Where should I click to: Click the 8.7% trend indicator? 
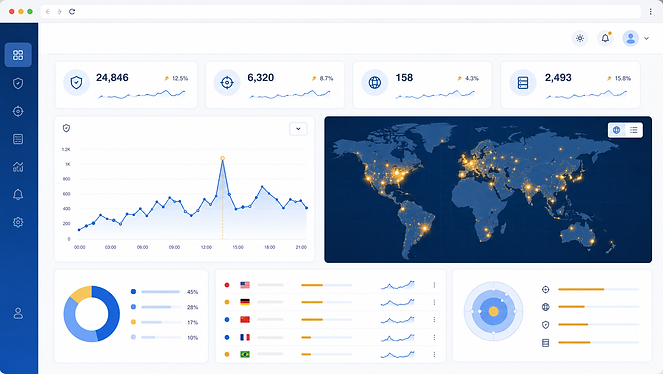pyautogui.click(x=323, y=79)
